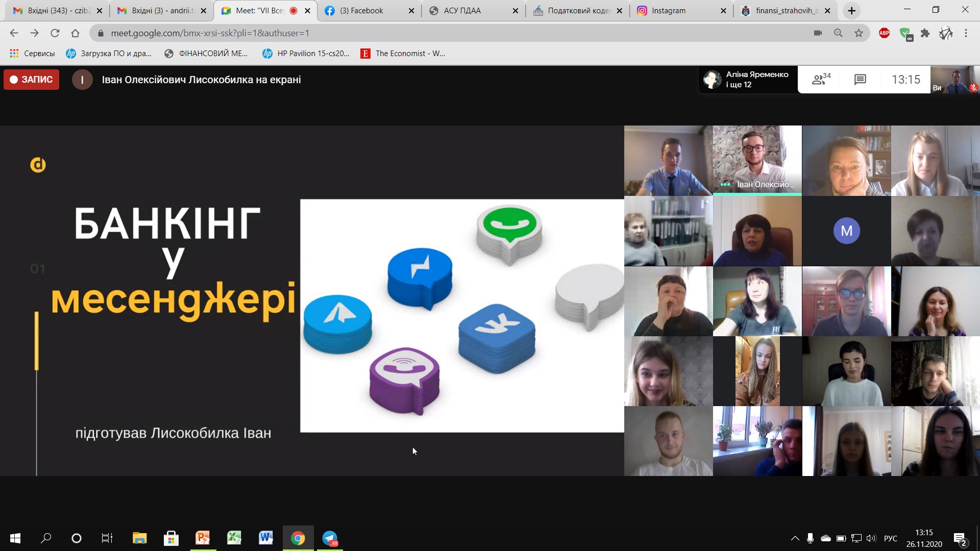Open the Meet chat panel

(860, 80)
